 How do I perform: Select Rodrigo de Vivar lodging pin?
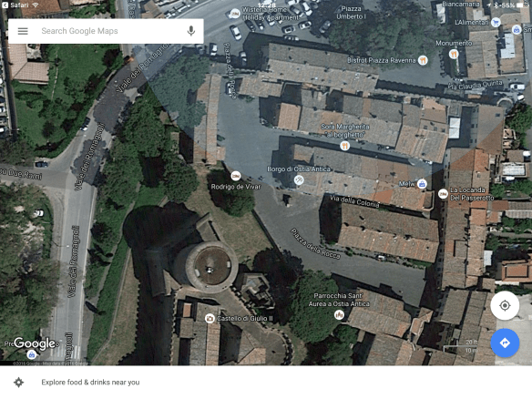tap(235, 176)
